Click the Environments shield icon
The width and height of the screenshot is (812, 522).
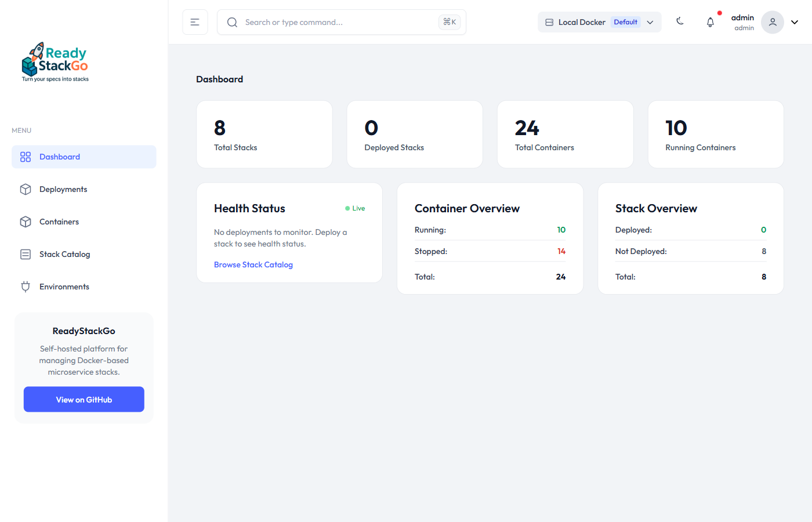[25, 287]
